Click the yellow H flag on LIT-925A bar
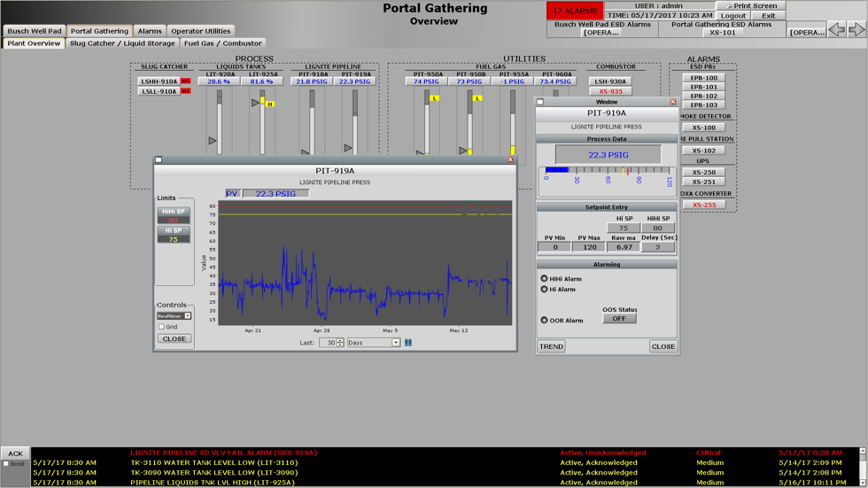This screenshot has height=488, width=868. point(269,104)
